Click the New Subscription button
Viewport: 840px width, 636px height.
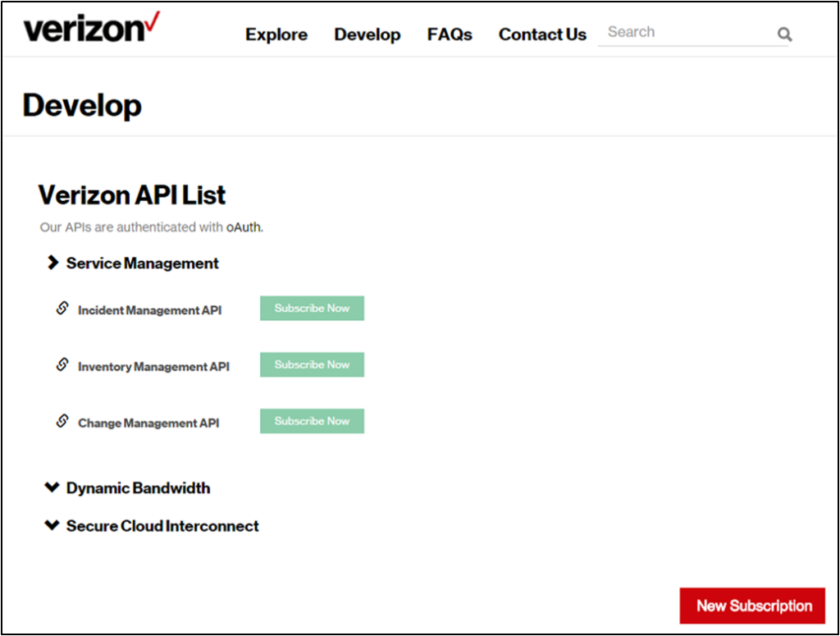(x=752, y=606)
